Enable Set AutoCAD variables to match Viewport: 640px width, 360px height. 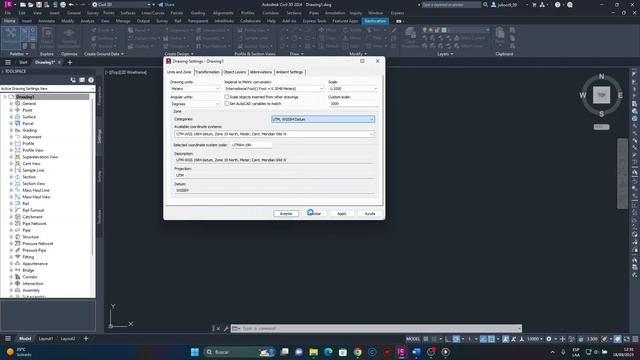tap(227, 104)
